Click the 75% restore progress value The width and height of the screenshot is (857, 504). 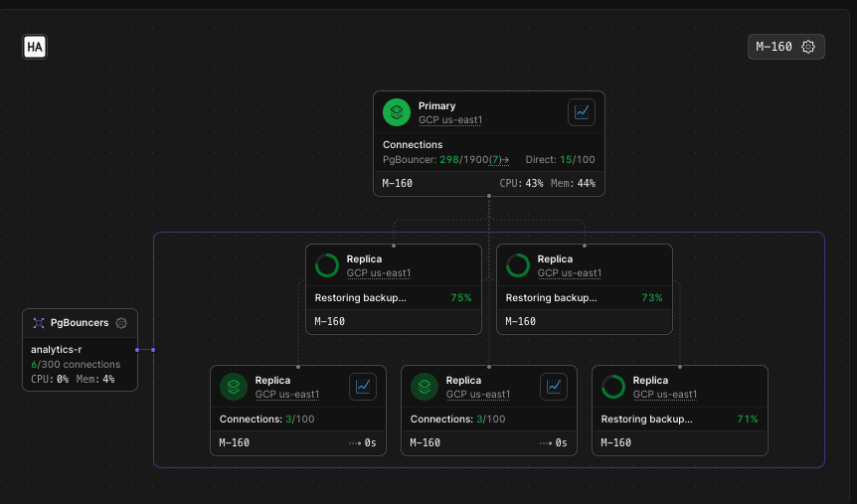pos(460,298)
